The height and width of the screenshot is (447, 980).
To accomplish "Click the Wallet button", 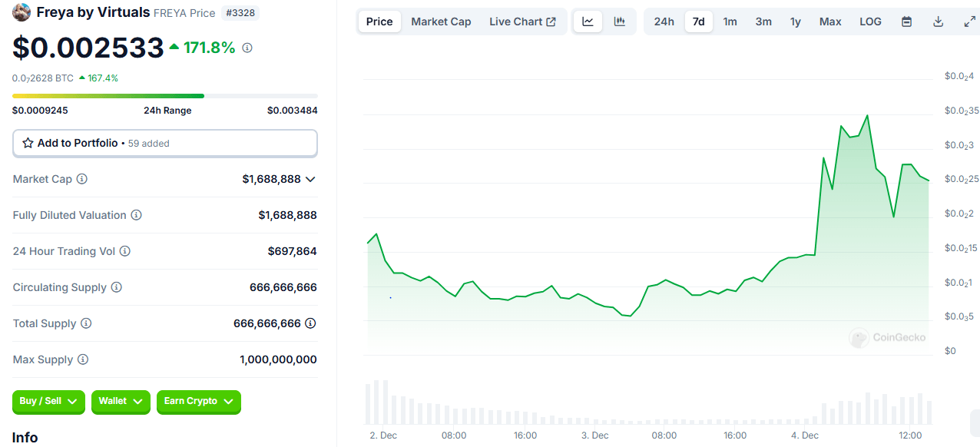I will [x=121, y=402].
